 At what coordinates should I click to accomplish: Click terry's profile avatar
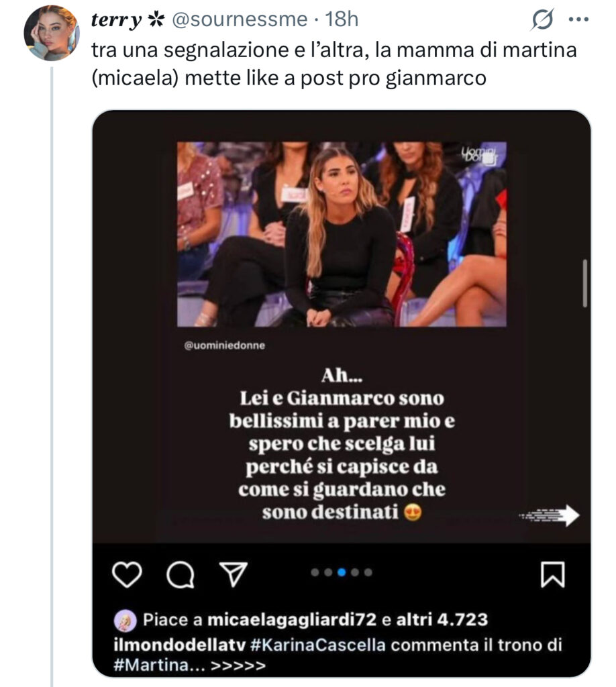click(52, 33)
